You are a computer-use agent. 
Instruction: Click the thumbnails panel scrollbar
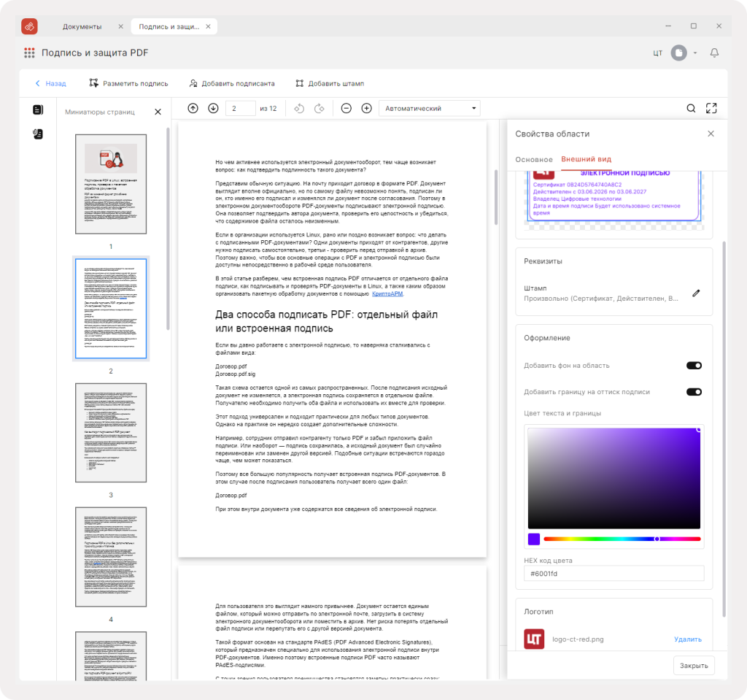pos(168,229)
